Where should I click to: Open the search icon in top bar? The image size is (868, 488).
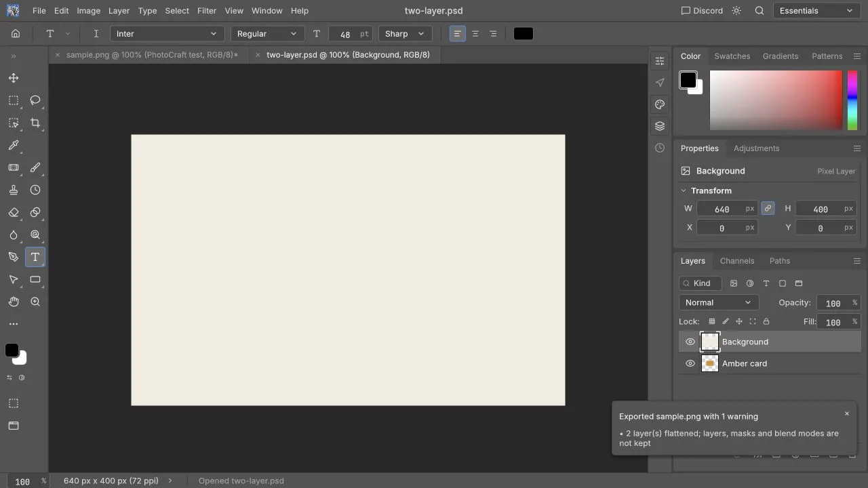coord(759,11)
